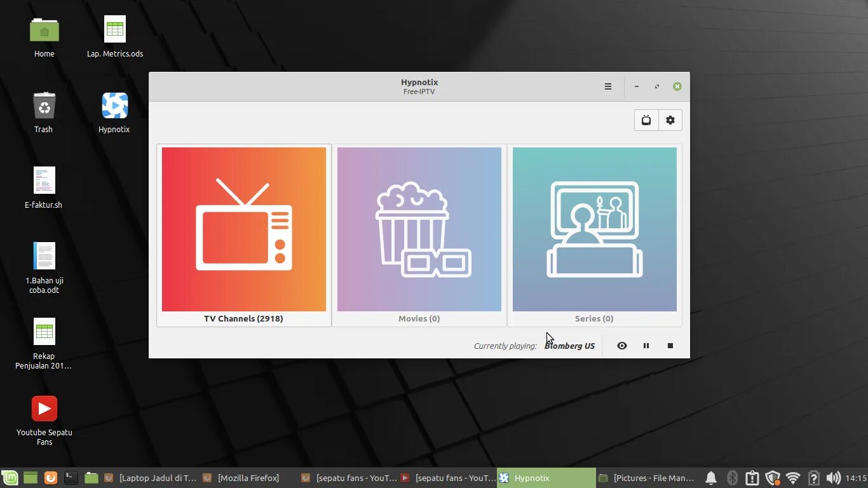Launch Terminal from the panel

71,478
